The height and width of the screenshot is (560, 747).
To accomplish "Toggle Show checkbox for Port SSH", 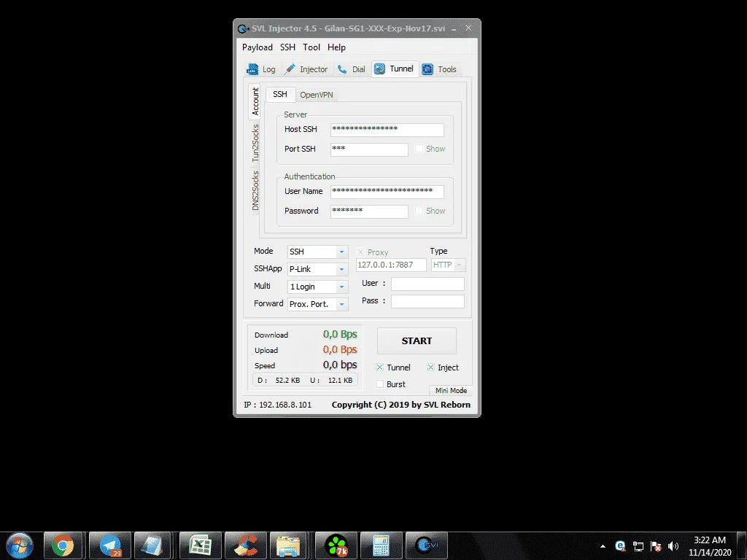I will click(419, 149).
